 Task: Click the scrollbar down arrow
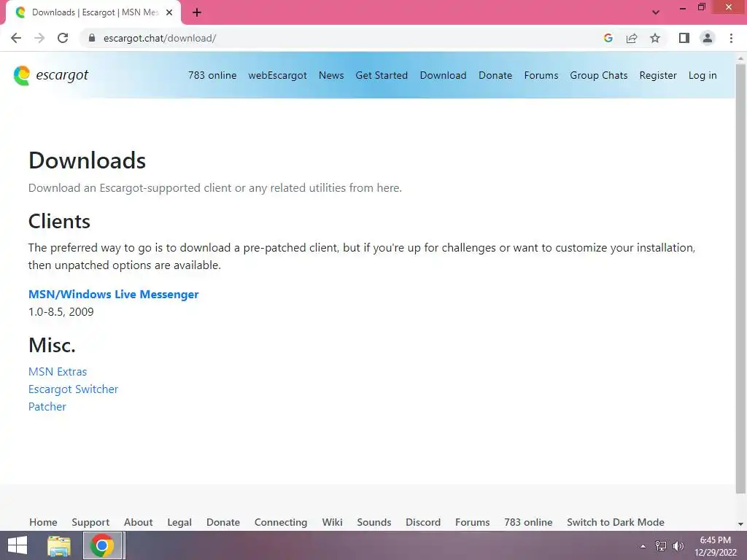tap(740, 524)
